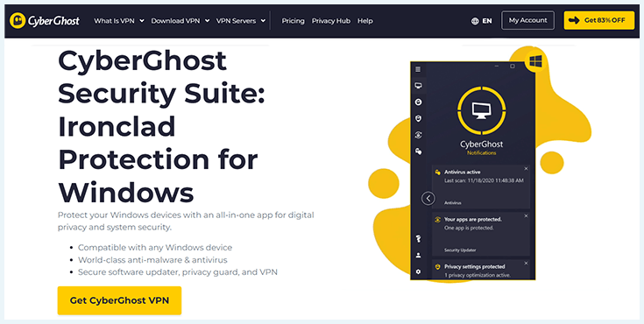Open the eye Privacy Guard icon in the sidebar
The image size is (644, 324).
419,135
